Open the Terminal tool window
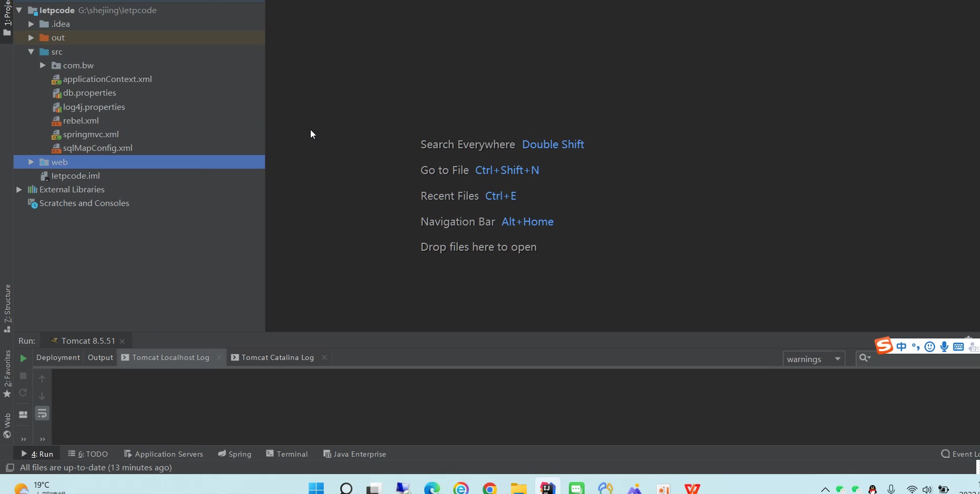The height and width of the screenshot is (494, 980). 287,454
